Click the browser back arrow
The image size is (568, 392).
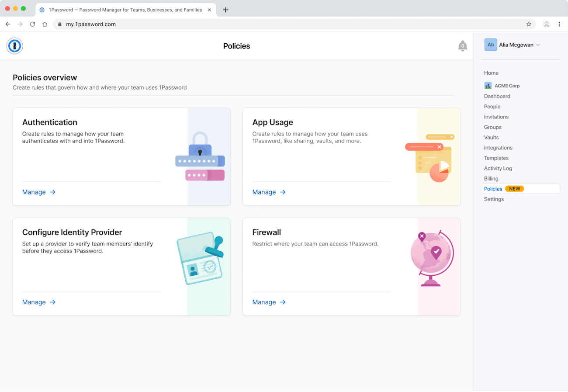[x=7, y=24]
